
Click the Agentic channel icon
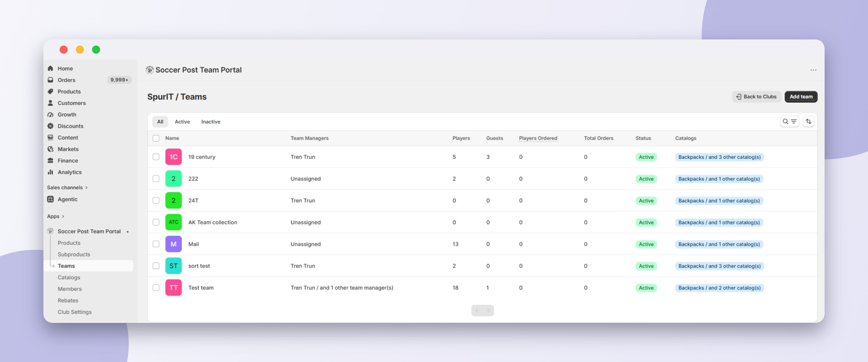click(50, 199)
